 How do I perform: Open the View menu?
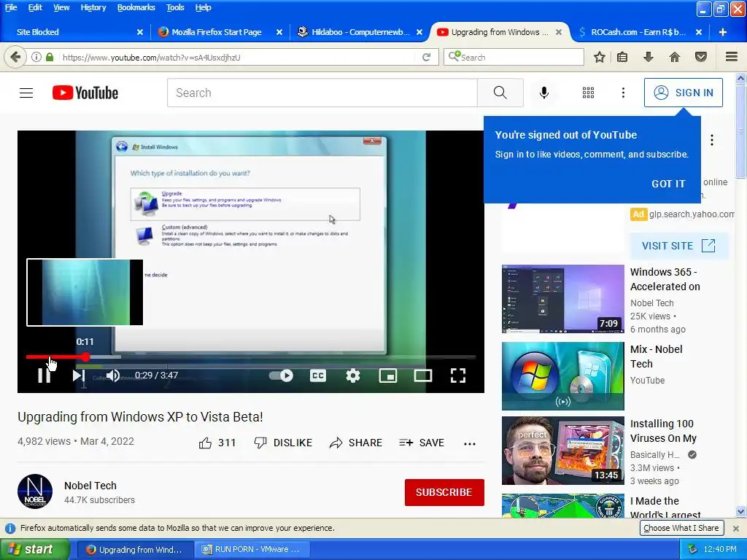tap(61, 7)
